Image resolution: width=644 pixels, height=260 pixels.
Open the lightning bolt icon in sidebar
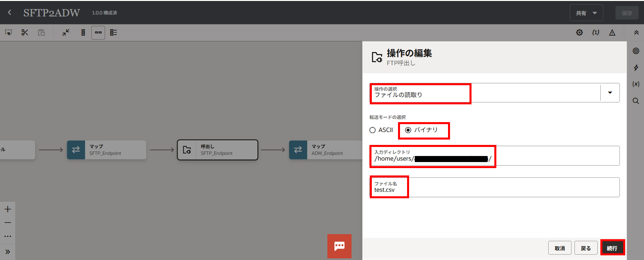point(636,68)
